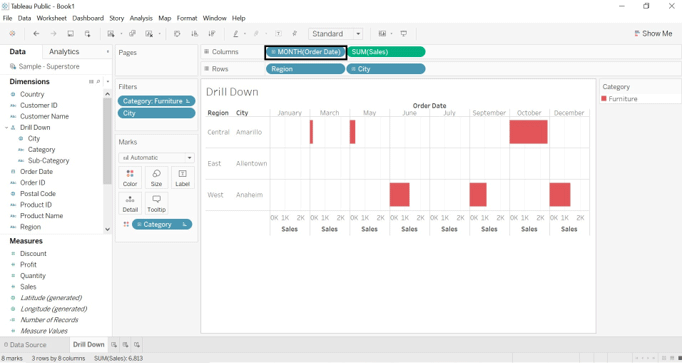Select the Customer Name dimension
The height and width of the screenshot is (363, 682).
44,117
